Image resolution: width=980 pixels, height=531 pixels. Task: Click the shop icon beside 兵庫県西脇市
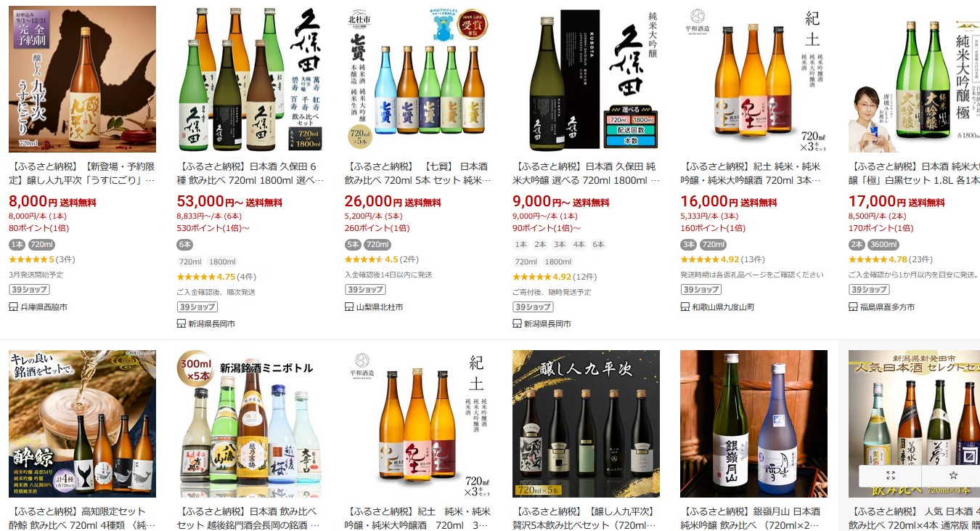[x=13, y=307]
